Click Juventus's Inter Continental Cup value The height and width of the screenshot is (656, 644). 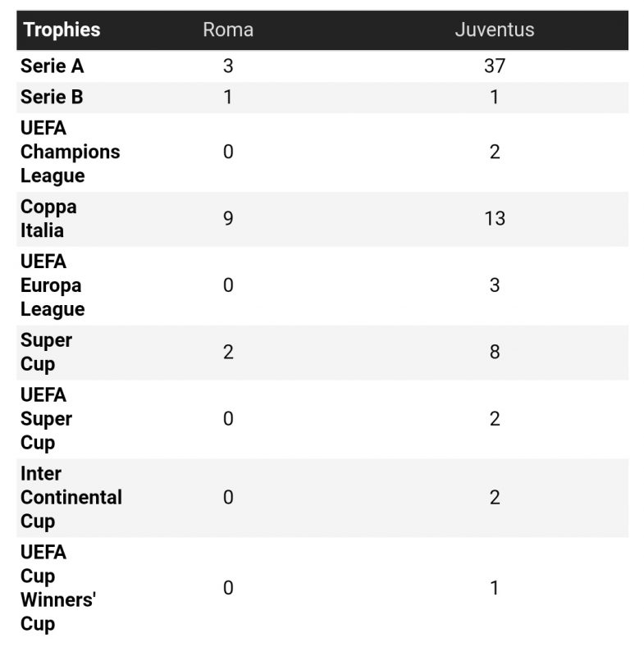click(494, 498)
